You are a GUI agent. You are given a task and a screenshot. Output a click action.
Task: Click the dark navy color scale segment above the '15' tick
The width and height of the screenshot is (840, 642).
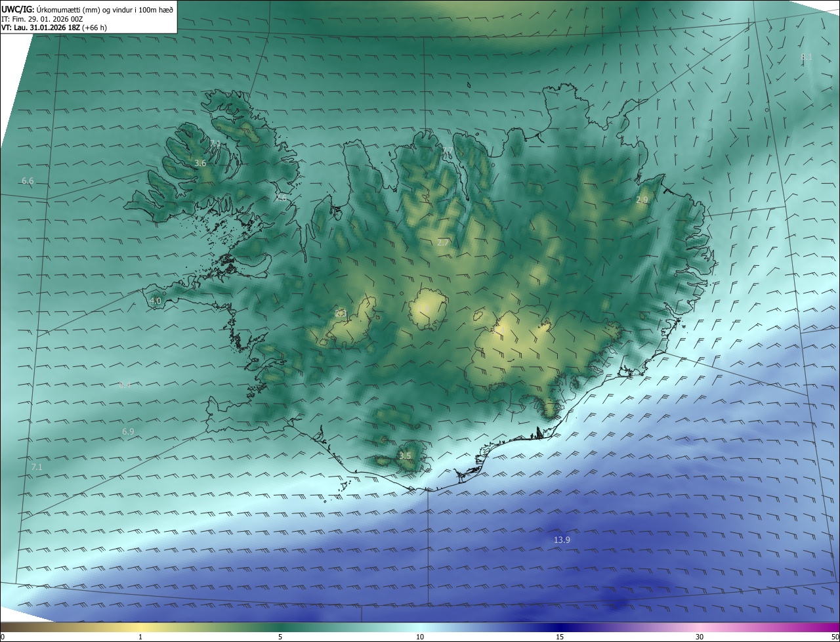(560, 627)
